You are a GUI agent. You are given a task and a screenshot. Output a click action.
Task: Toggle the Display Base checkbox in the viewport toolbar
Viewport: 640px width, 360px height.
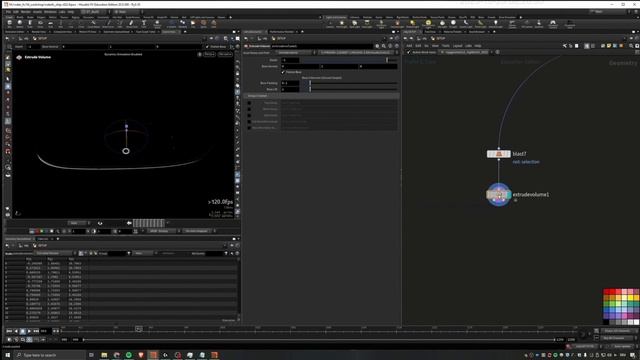click(208, 47)
